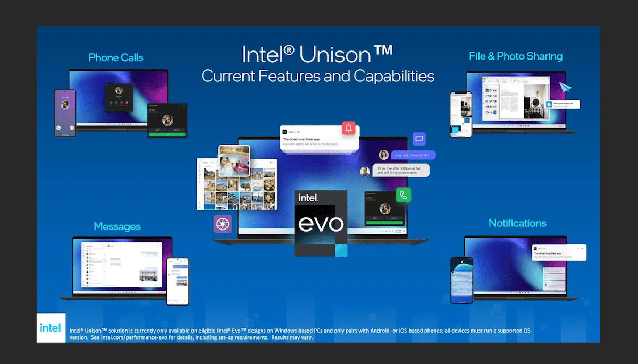The height and width of the screenshot is (364, 638).
Task: Click the woman's avatar beside the chat bubble
Action: pos(384,155)
